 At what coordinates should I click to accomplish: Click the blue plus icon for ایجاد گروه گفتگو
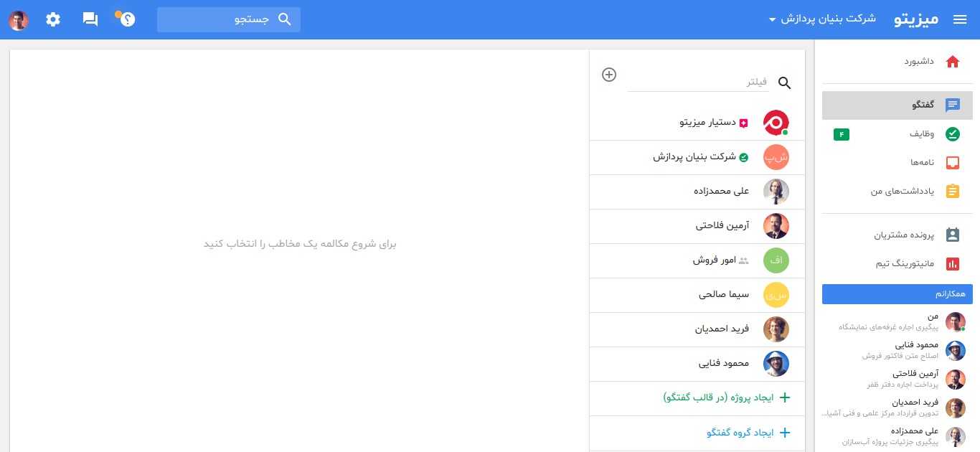[x=785, y=433]
